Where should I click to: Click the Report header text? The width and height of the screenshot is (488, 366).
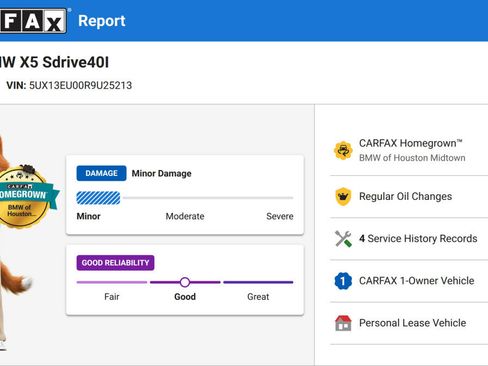coord(102,21)
